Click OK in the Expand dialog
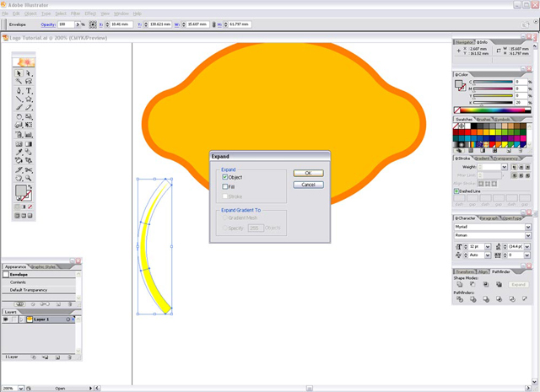This screenshot has width=540, height=392. (x=308, y=173)
